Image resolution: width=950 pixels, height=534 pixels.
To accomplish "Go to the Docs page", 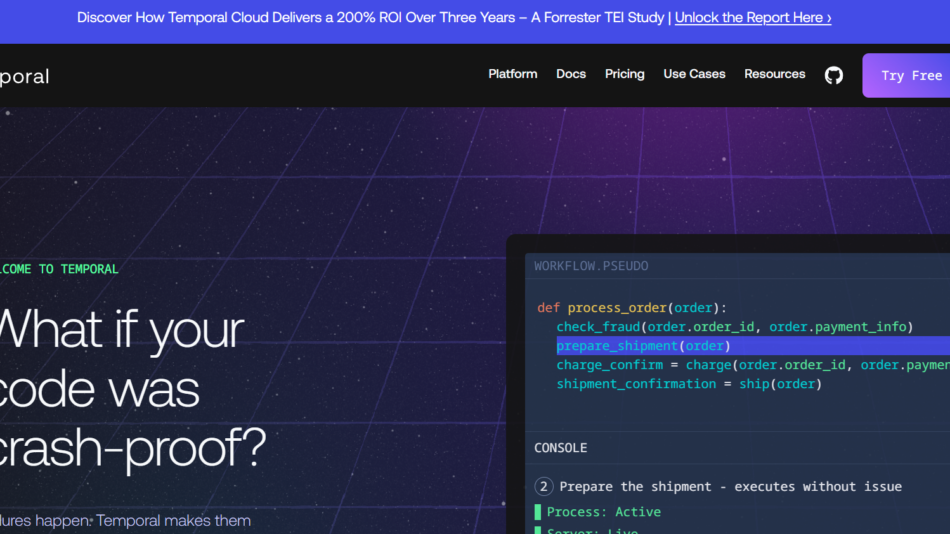I will coord(571,74).
